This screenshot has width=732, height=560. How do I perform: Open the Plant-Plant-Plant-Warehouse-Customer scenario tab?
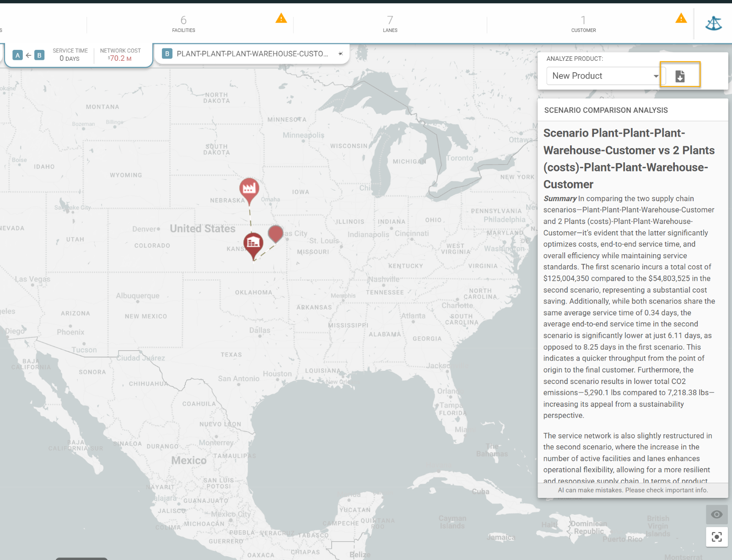[252, 54]
